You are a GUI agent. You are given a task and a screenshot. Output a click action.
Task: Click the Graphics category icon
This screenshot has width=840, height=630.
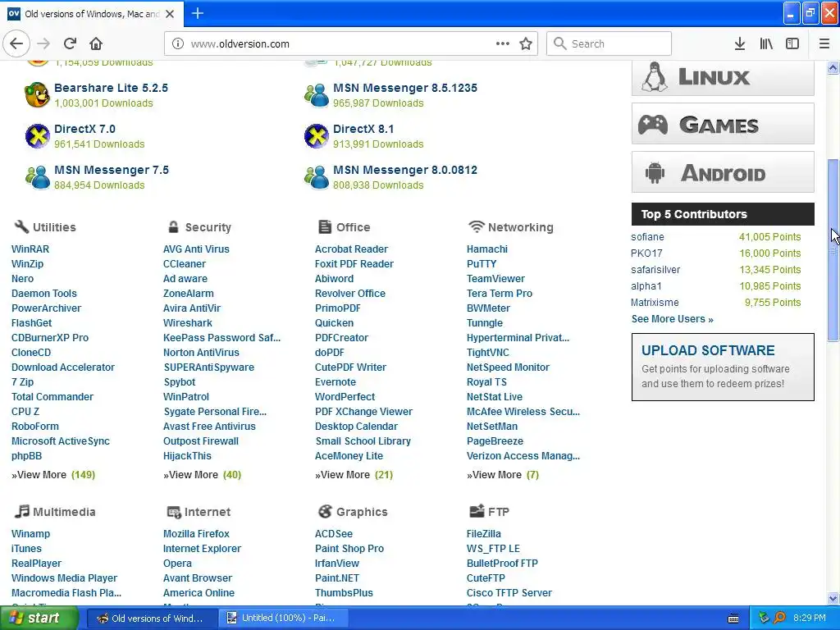click(325, 511)
